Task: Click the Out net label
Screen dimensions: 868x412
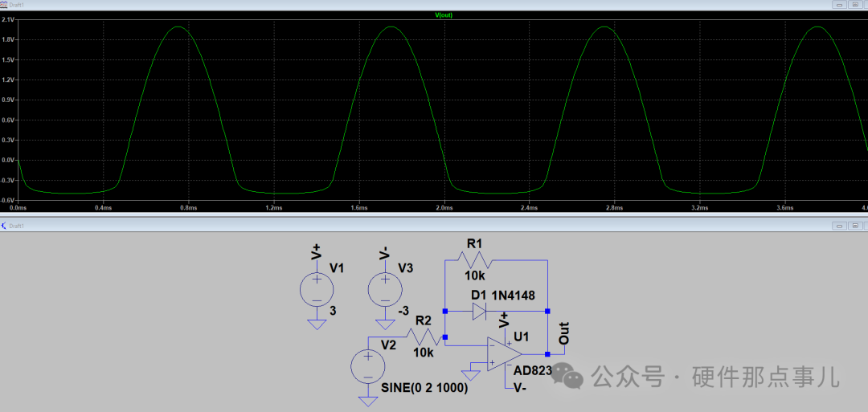Action: tap(563, 335)
